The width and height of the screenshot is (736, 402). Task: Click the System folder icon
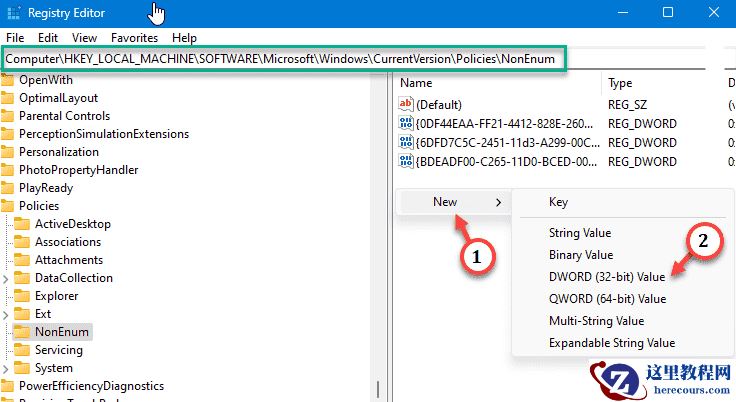pos(22,368)
